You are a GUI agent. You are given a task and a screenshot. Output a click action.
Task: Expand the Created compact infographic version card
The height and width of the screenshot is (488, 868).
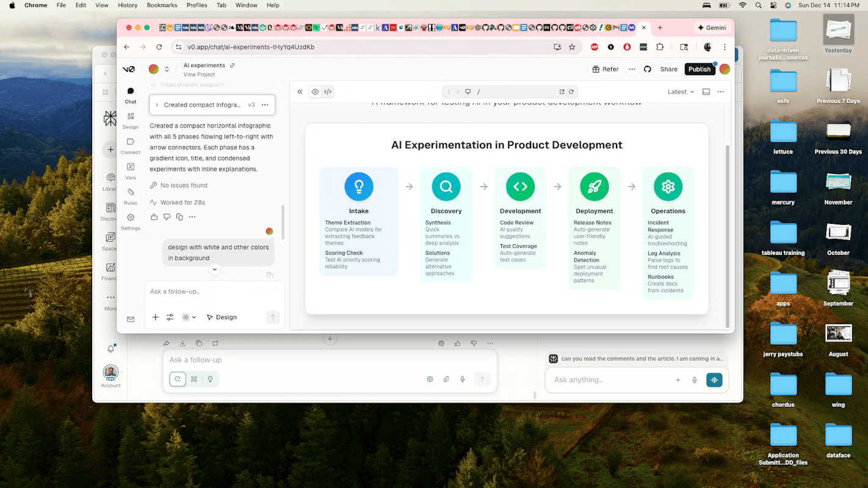pos(157,105)
